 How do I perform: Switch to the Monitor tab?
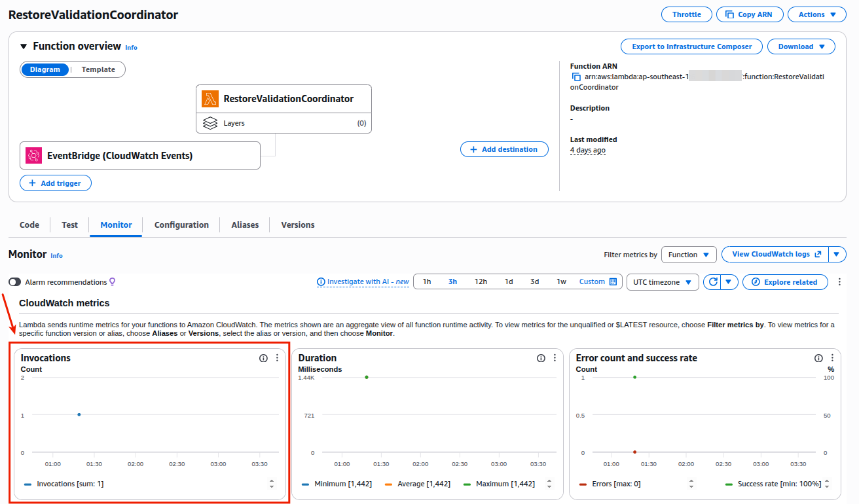pyautogui.click(x=116, y=225)
